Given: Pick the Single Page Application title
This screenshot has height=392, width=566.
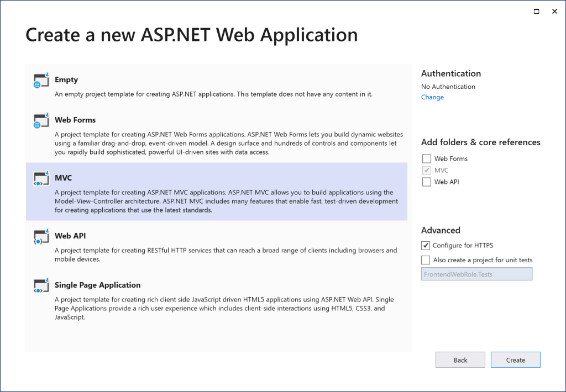Looking at the screenshot, I should pos(98,285).
